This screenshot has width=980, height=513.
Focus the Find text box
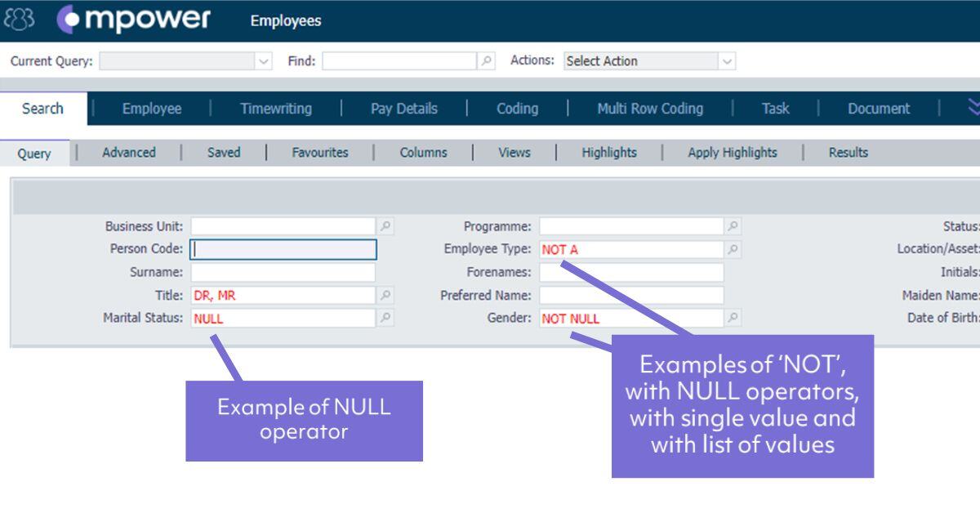coord(399,61)
